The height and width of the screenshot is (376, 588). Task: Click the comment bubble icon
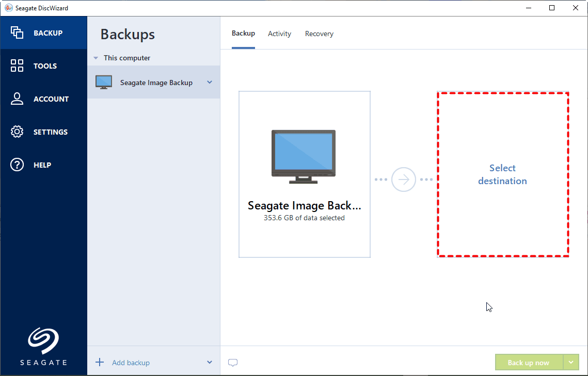pos(233,363)
